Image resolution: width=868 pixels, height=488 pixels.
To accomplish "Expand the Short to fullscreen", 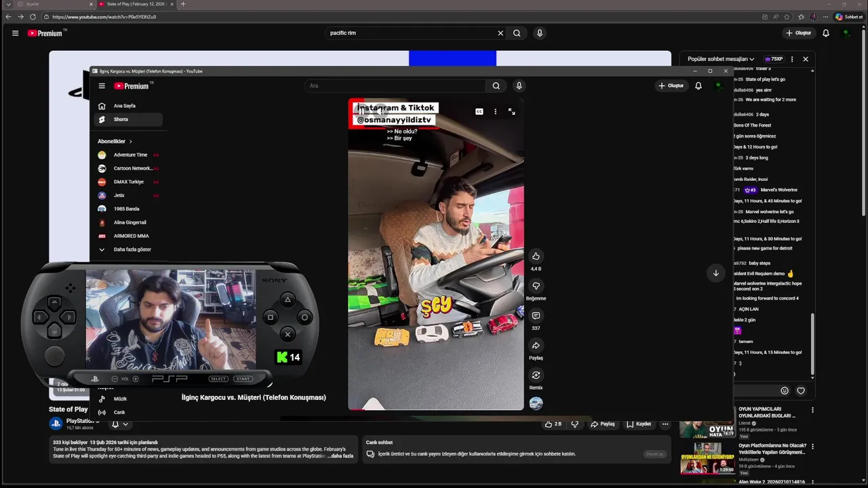I will 511,112.
